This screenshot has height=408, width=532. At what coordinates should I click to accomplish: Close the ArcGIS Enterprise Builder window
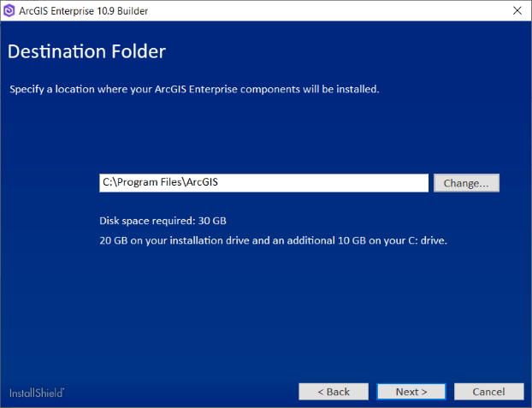(x=517, y=10)
